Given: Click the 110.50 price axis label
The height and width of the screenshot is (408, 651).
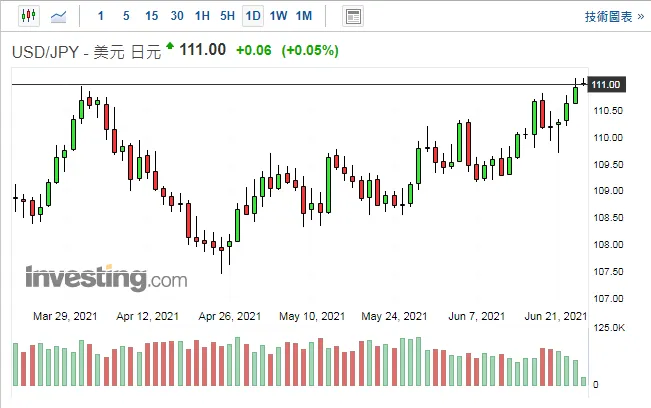Looking at the screenshot, I should point(608,111).
